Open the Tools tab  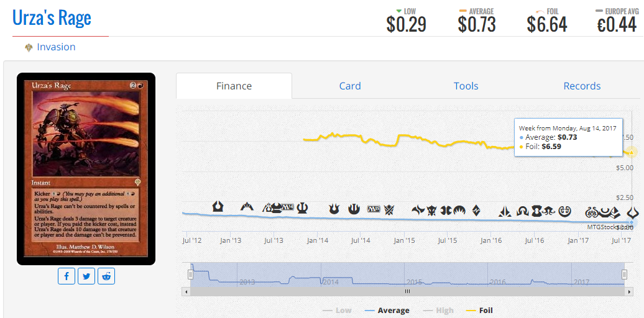pos(466,86)
